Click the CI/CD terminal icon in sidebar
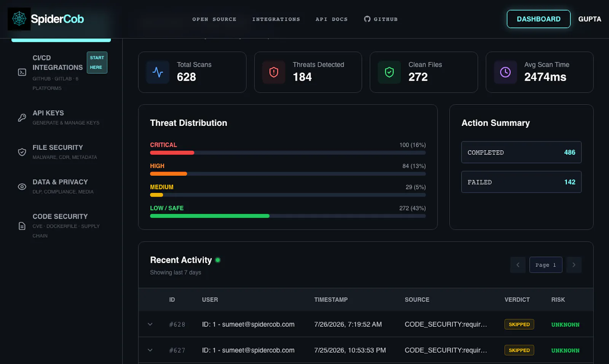This screenshot has width=609, height=364. click(22, 72)
